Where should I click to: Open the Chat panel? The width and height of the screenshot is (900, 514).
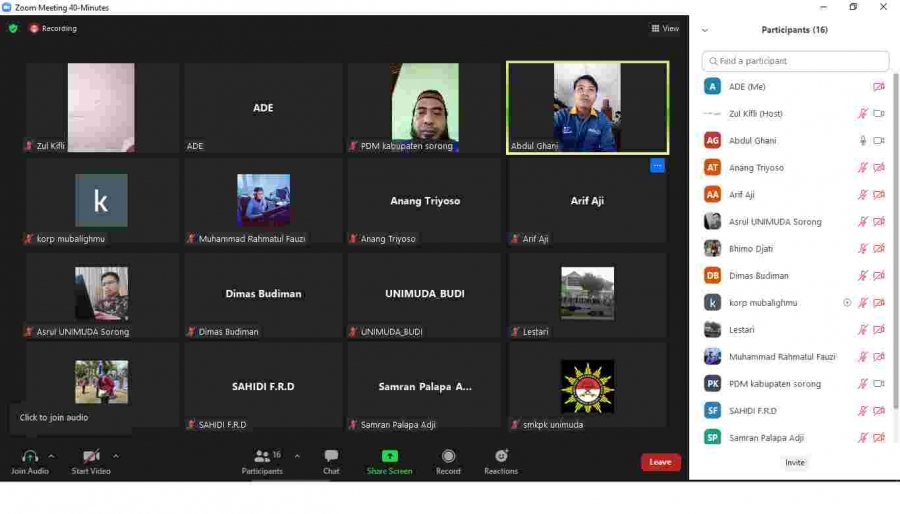tap(331, 456)
